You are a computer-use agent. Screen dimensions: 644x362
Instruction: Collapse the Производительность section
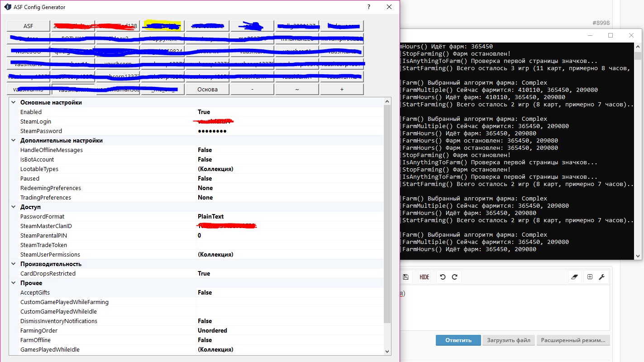tap(13, 264)
